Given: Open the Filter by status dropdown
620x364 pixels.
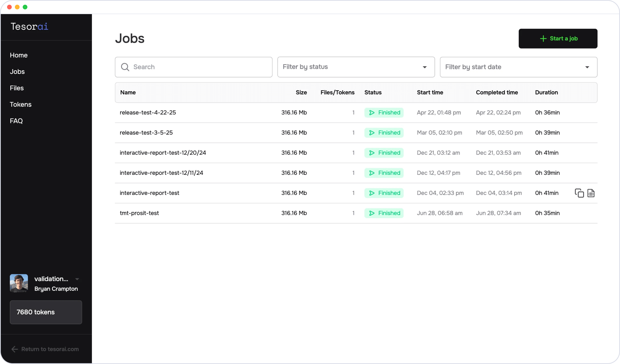Looking at the screenshot, I should [356, 67].
